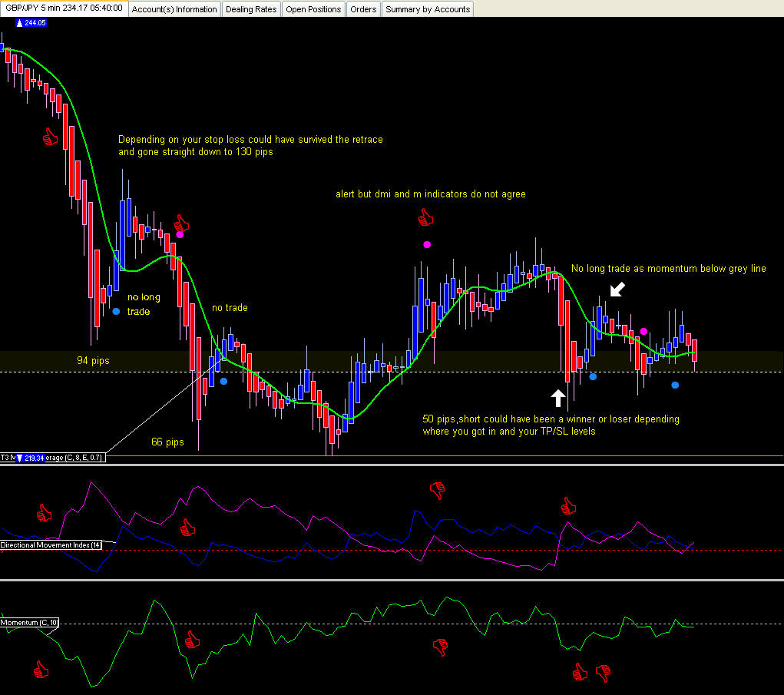Select the '66 pips' annotation label
The image size is (784, 695).
167,442
